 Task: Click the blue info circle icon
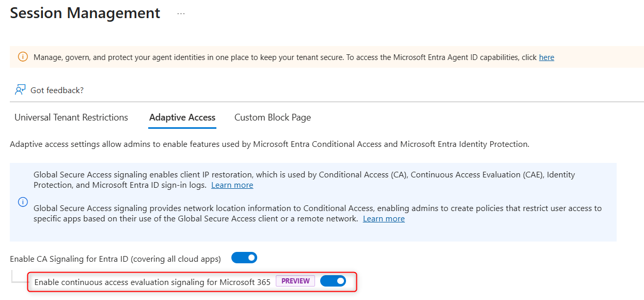point(23,202)
